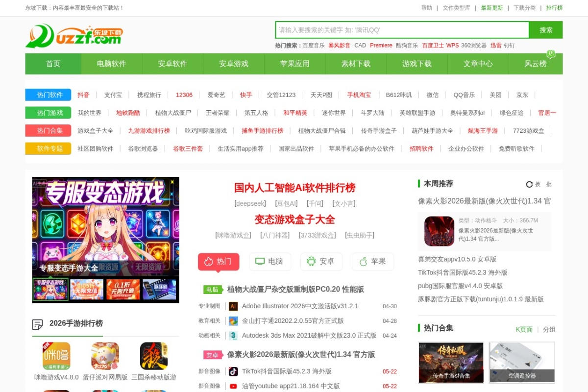588x392 pixels.
Task: Click the 暴风影音 hot search term
Action: pyautogui.click(x=339, y=45)
